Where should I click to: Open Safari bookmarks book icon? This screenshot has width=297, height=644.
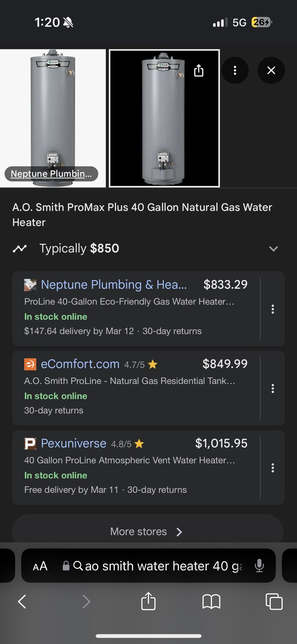coord(211,601)
